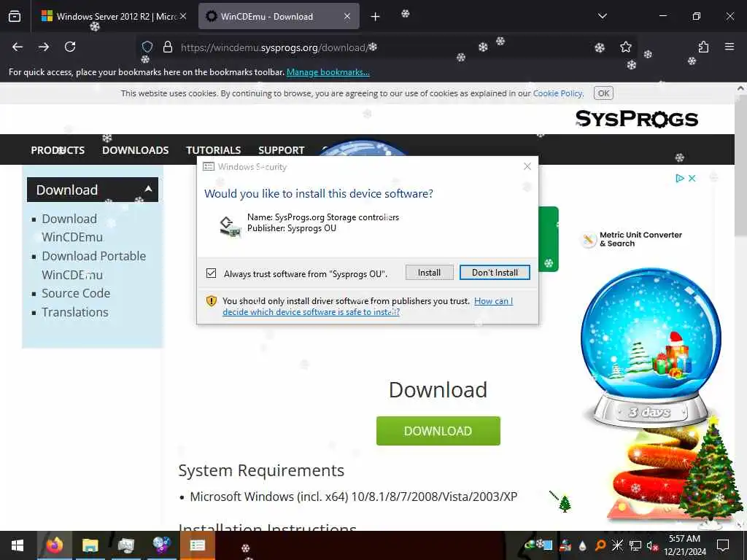Reload the current page
Viewport: 747px width, 560px height.
coord(70,47)
